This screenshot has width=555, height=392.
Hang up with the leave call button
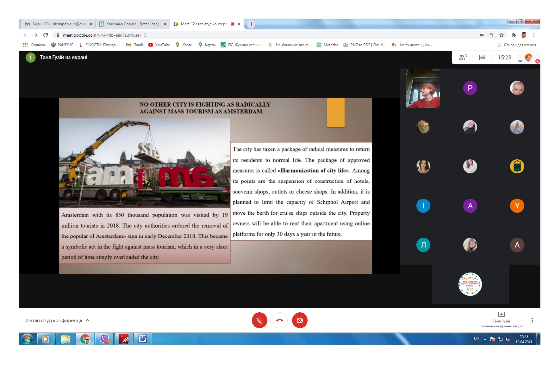[279, 320]
